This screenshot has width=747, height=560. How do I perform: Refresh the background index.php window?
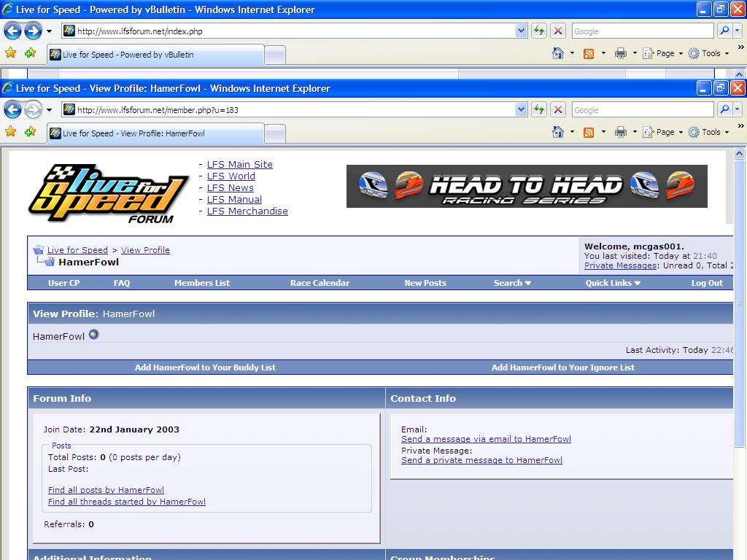[539, 31]
